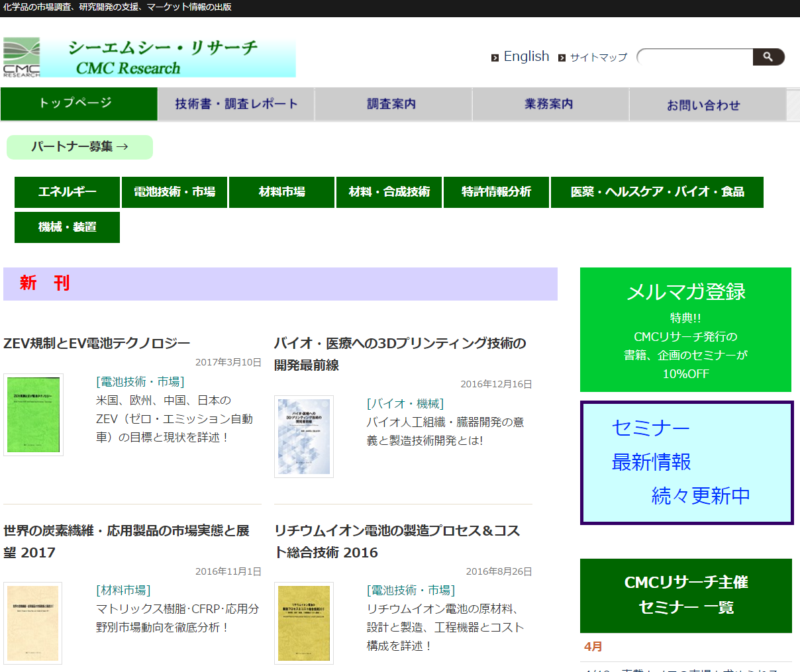Click the 2017年3月10日 date text
This screenshot has width=800, height=672.
[228, 363]
